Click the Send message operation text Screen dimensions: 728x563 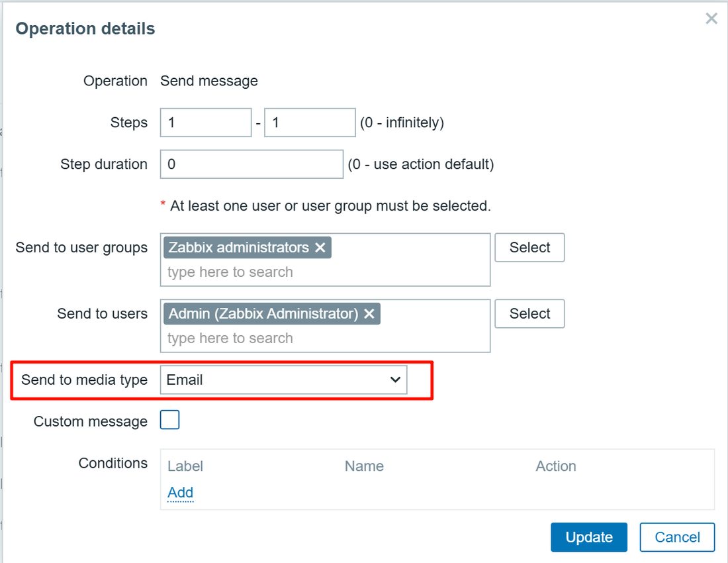209,81
